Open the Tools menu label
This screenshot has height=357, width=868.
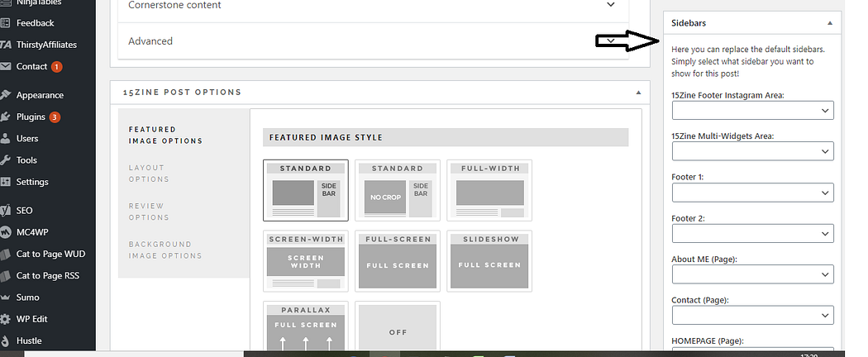tap(26, 160)
